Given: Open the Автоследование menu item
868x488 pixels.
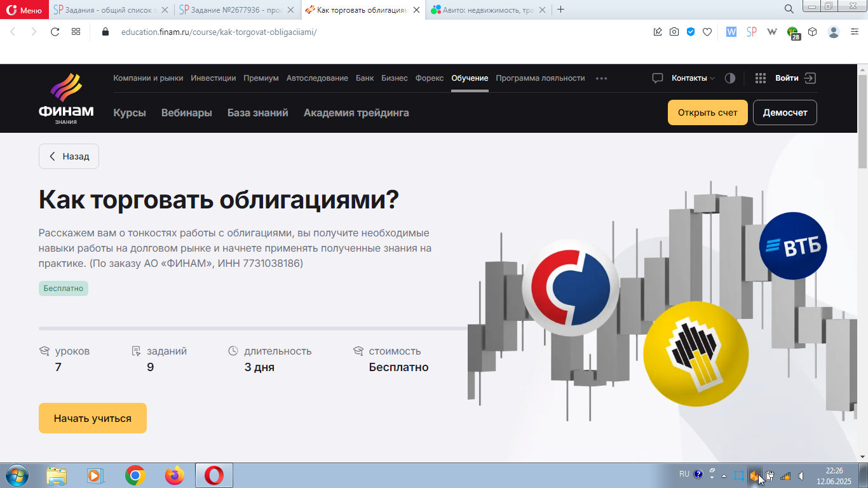Looking at the screenshot, I should coord(317,78).
